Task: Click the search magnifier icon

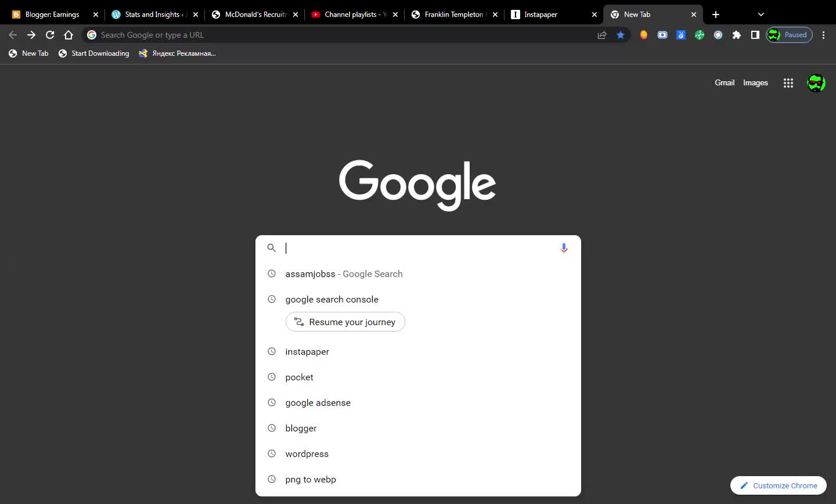Action: 271,248
